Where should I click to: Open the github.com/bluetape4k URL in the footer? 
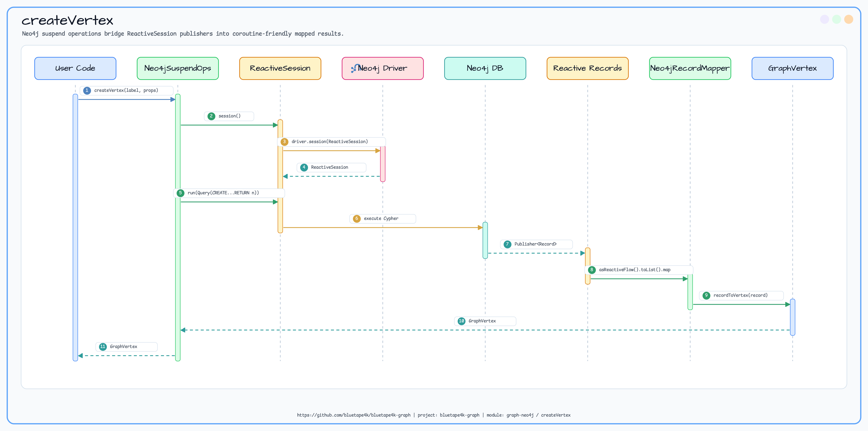click(x=354, y=415)
